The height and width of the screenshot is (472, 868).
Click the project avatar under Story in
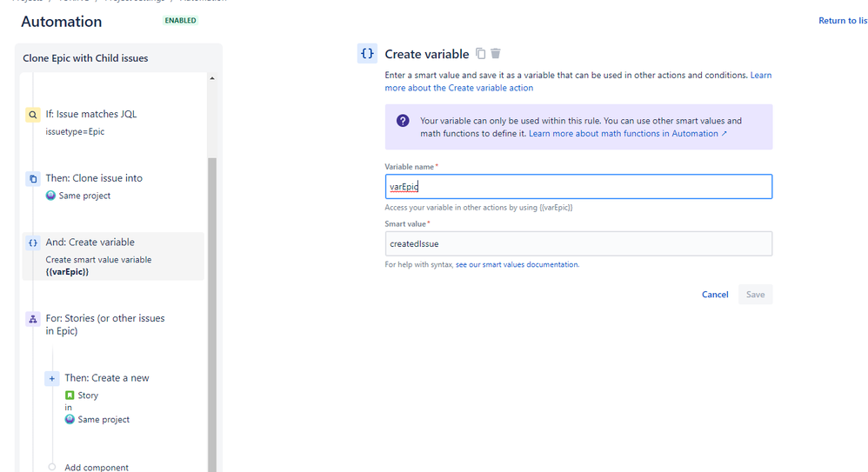pos(70,420)
